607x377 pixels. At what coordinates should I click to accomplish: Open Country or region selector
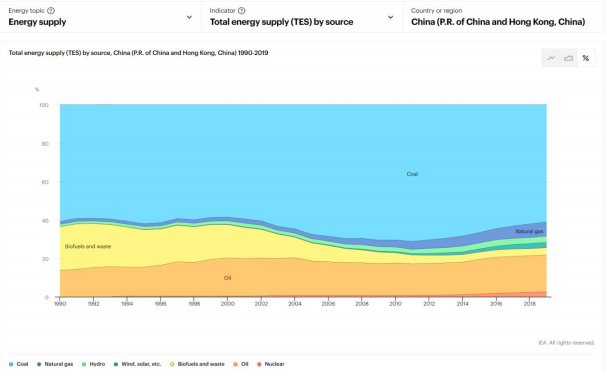[x=503, y=17]
